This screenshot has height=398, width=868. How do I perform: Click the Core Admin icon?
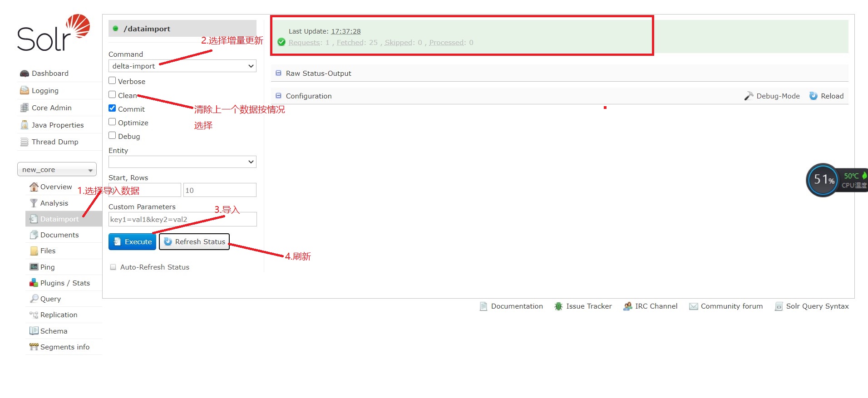pos(25,108)
